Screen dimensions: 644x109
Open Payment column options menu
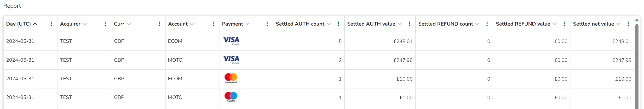pos(267,24)
